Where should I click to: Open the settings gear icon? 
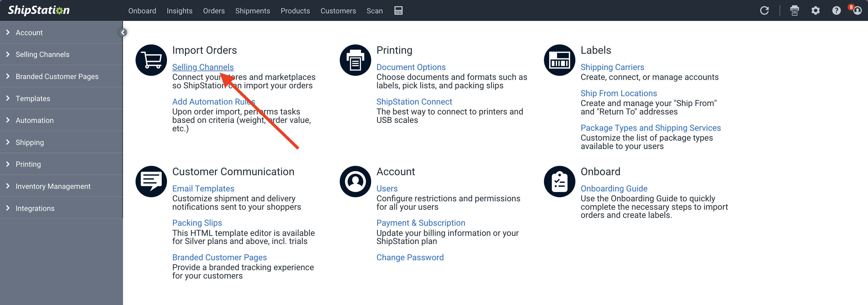coord(815,10)
